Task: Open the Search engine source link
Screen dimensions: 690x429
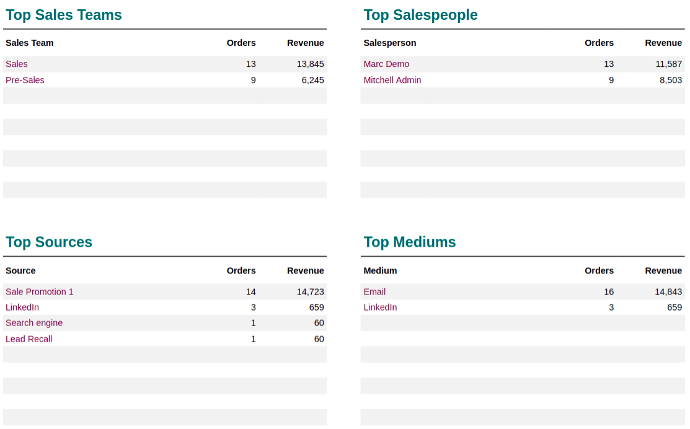Action: pos(34,323)
